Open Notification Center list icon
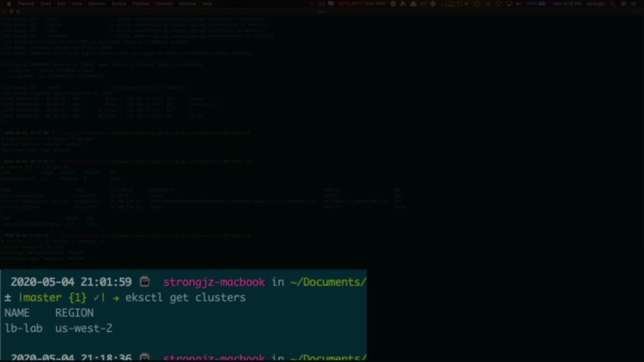Screen dimensions: 644x362 pyautogui.click(x=633, y=4)
